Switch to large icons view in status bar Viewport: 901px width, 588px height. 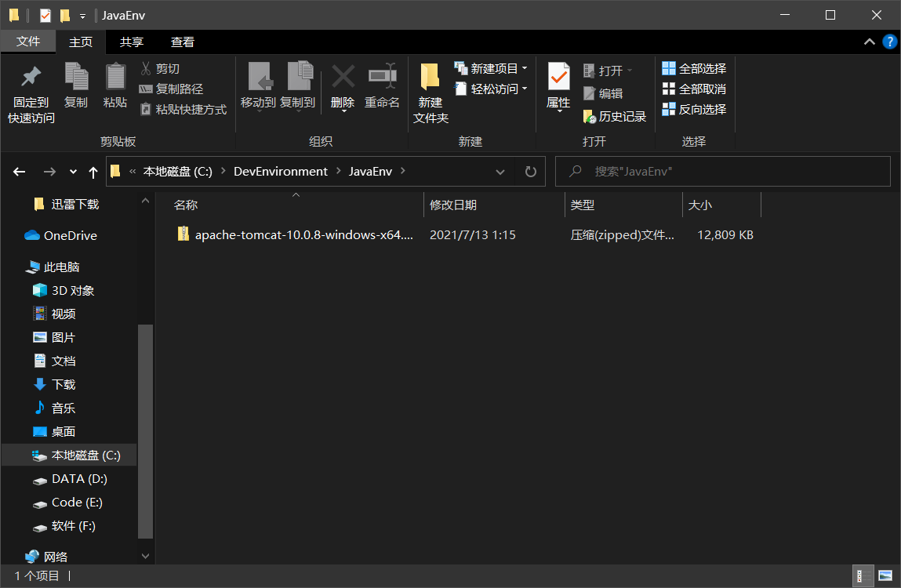tap(885, 575)
